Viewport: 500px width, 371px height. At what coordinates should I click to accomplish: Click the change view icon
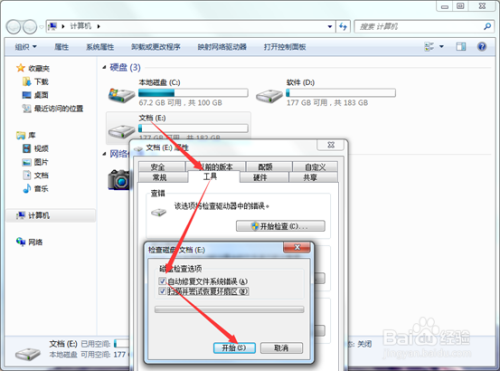(x=429, y=47)
